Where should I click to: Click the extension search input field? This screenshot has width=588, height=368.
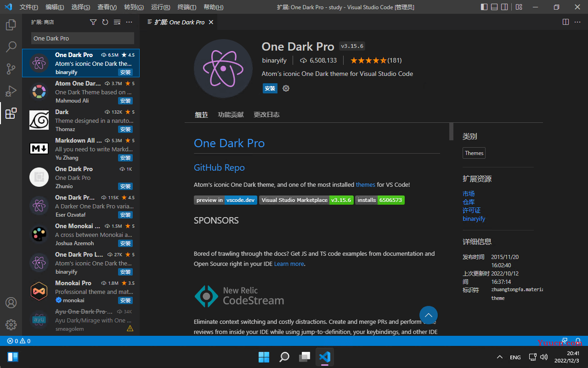83,38
